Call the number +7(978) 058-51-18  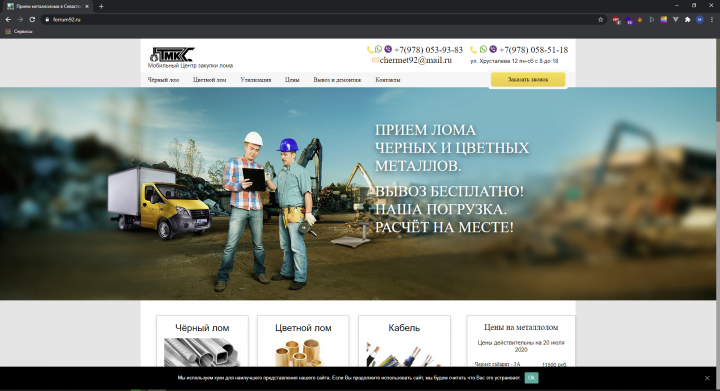coord(534,50)
